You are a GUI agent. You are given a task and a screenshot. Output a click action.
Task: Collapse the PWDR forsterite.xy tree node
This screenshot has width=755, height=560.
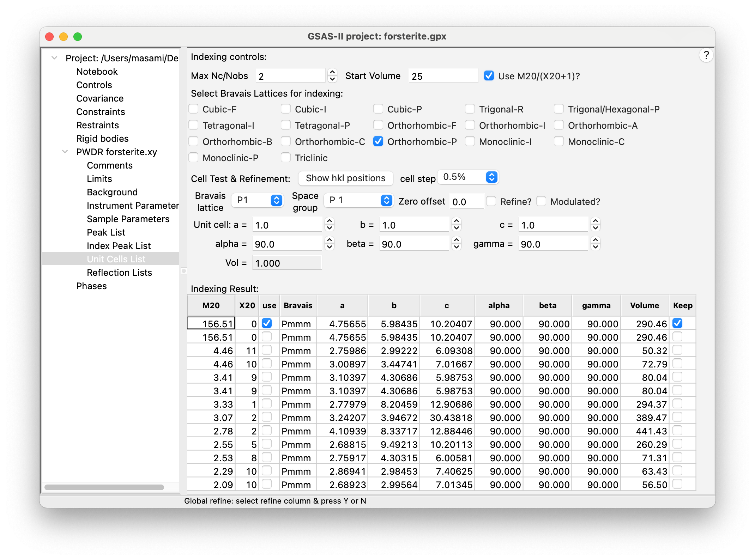pyautogui.click(x=65, y=152)
